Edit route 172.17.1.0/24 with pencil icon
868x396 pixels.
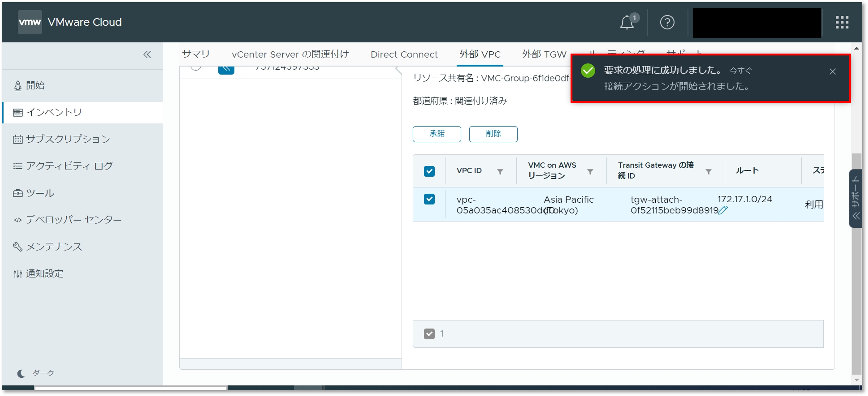[x=723, y=210]
